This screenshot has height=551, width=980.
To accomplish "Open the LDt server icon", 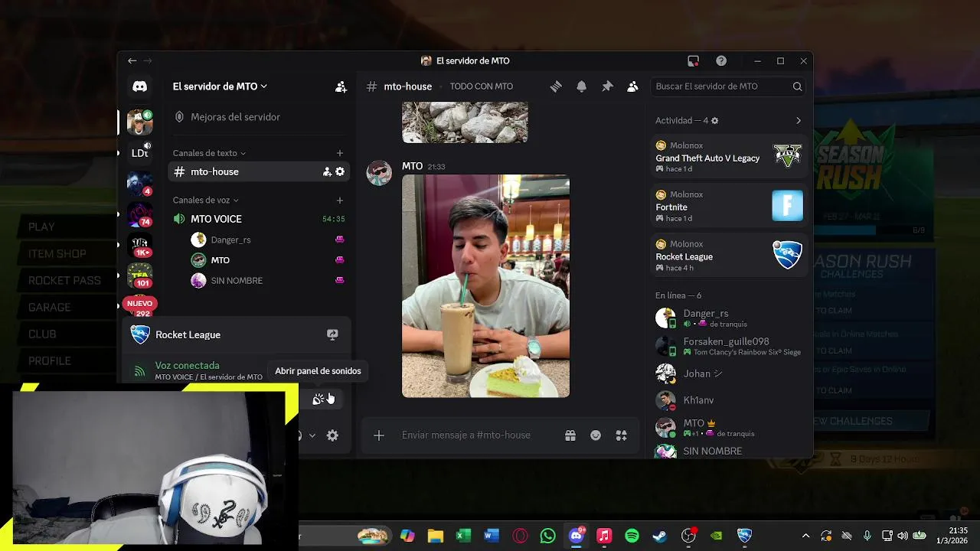I will tap(139, 153).
